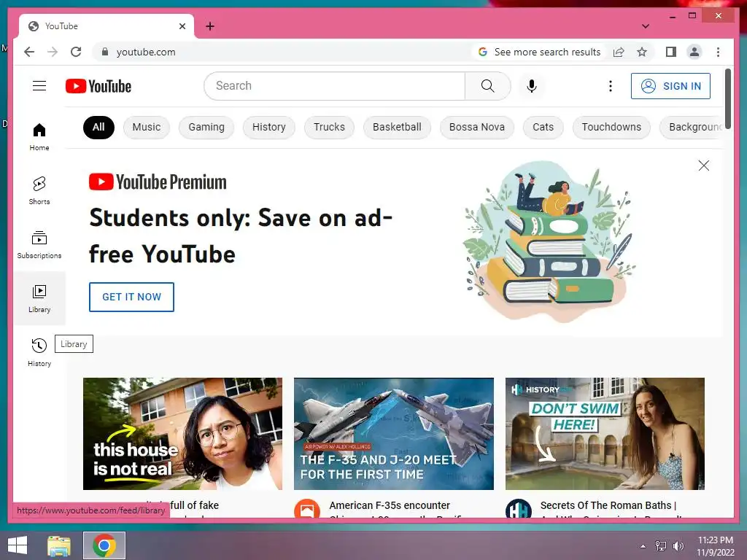747x560 pixels.
Task: Click GET IT NOW button
Action: (x=131, y=297)
